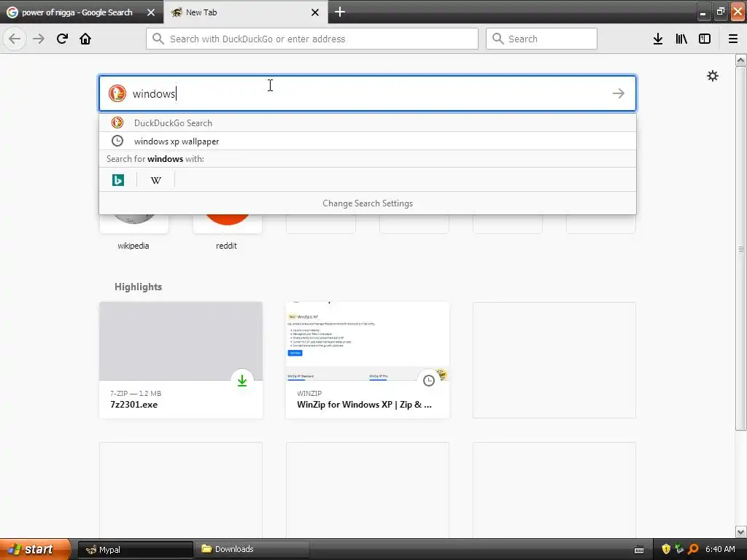The width and height of the screenshot is (747, 560).
Task: Open a new tab with plus button
Action: pyautogui.click(x=340, y=12)
